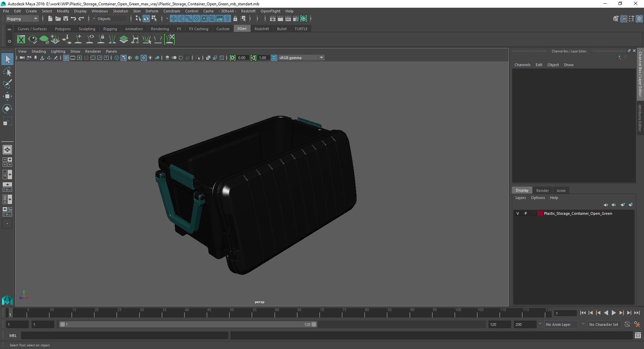Switch to the Rendering shelf tab
Image resolution: width=644 pixels, height=349 pixels.
(x=160, y=29)
